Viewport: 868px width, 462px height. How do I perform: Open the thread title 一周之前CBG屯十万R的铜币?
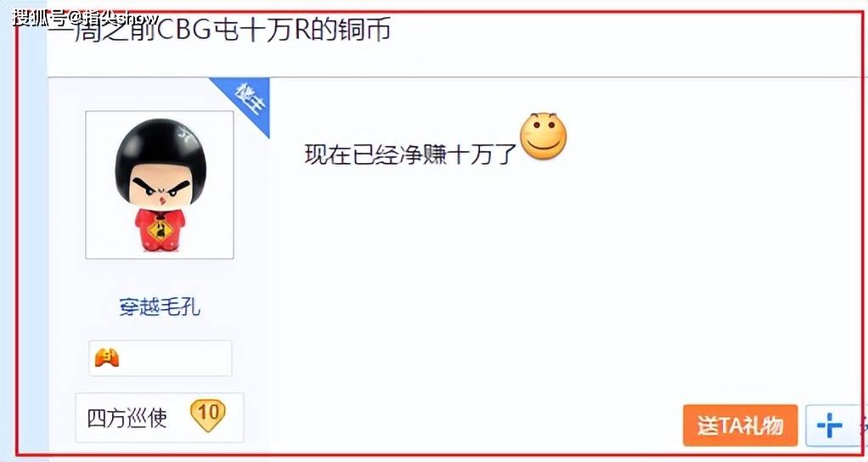coord(219,30)
